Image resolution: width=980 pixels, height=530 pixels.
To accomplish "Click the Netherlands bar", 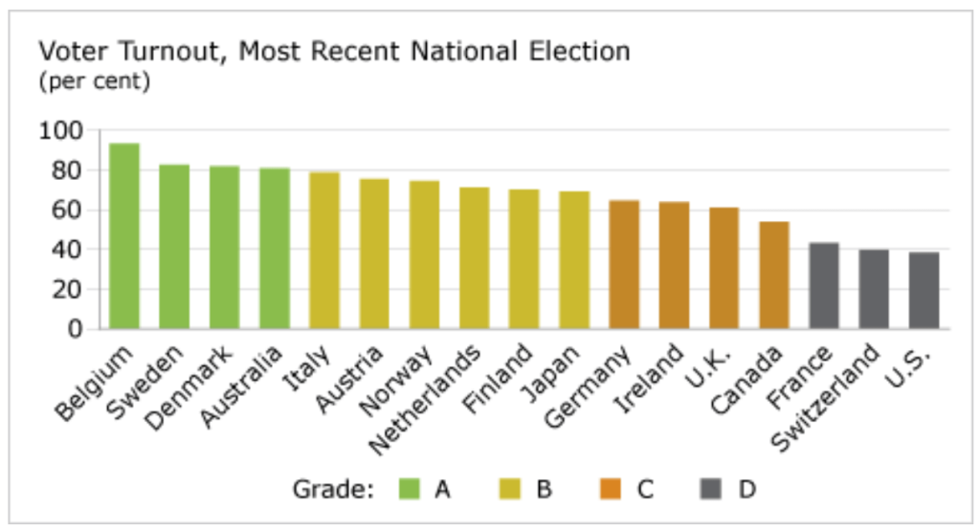I will (474, 258).
